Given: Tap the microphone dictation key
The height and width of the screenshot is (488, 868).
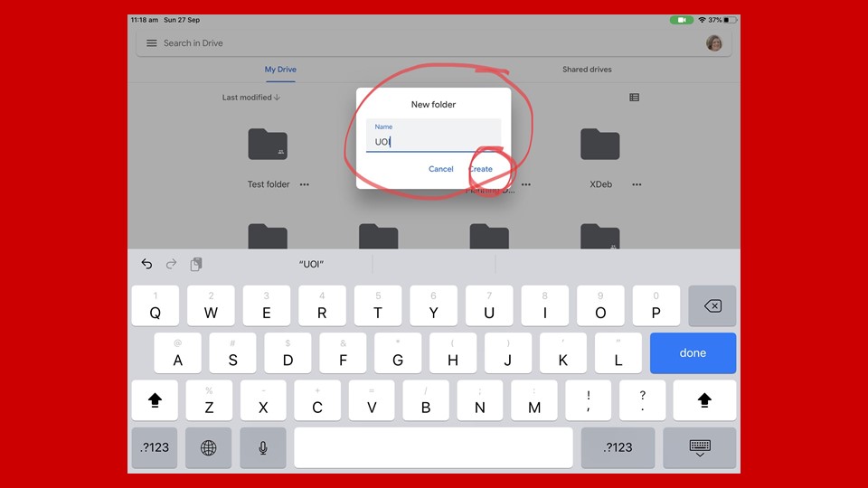Looking at the screenshot, I should (263, 447).
